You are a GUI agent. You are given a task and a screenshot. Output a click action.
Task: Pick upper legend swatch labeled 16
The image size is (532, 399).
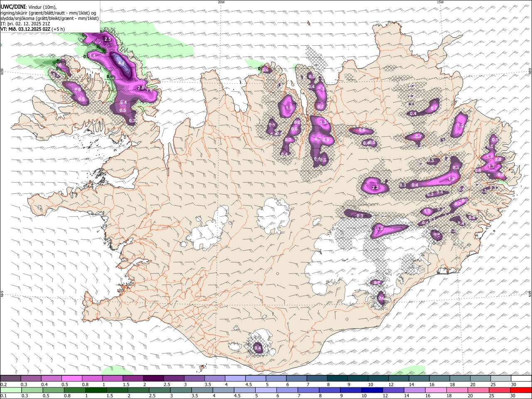click(440, 378)
